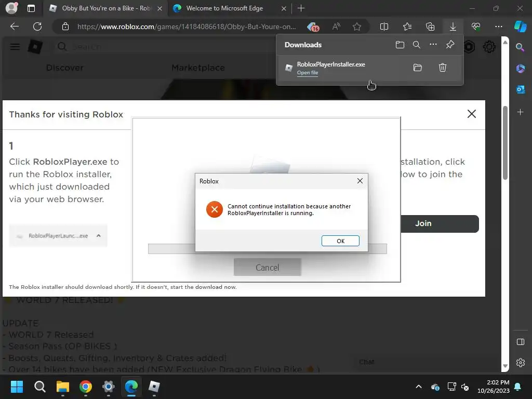Open the notification bell in taskbar
Viewport: 532px width, 399px height.
point(518,387)
